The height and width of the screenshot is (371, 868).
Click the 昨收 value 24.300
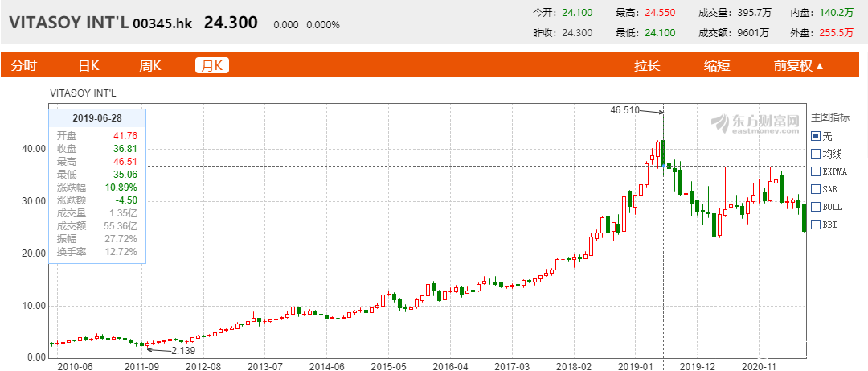[x=577, y=33]
